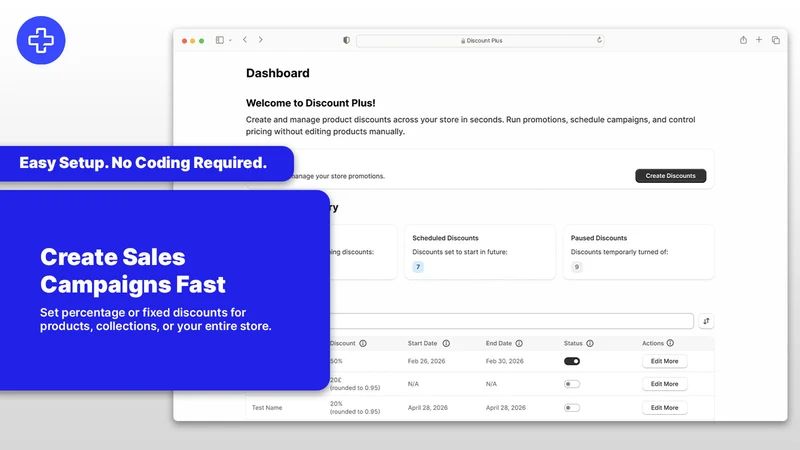Click the April 28, 2026 start date cell
The image size is (800, 450).
[x=428, y=408]
